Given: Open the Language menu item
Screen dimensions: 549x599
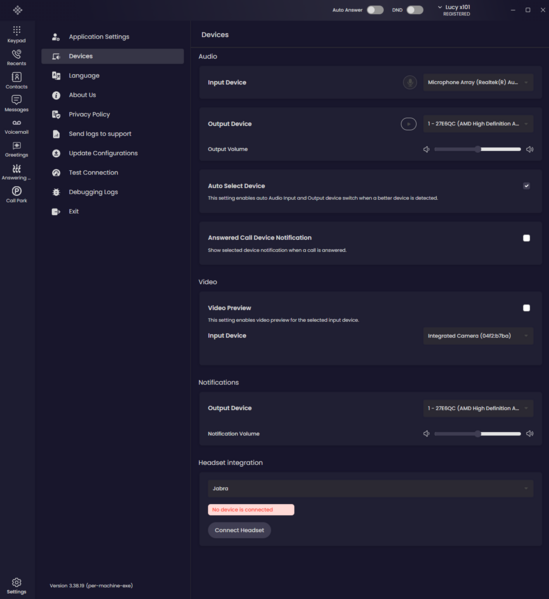Looking at the screenshot, I should point(112,76).
